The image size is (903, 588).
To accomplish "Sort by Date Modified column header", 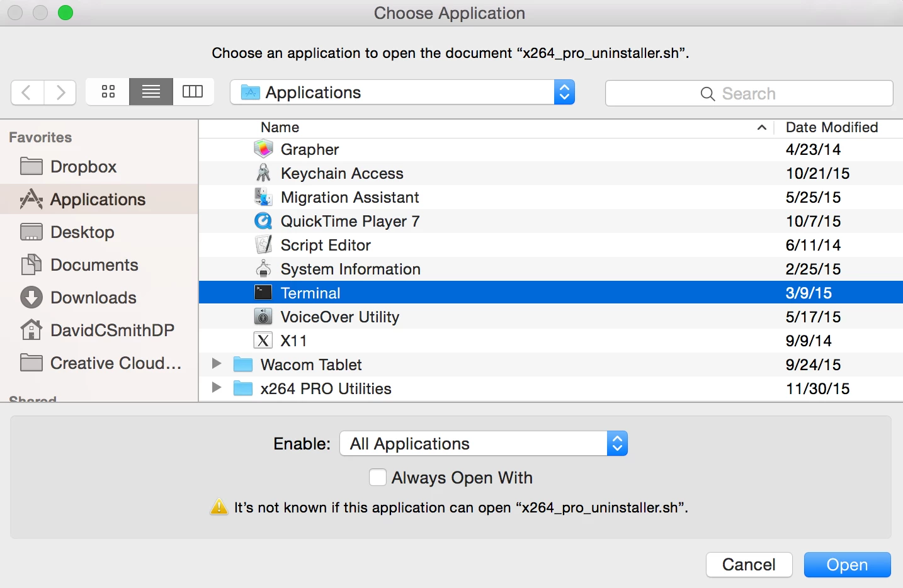I will (x=832, y=128).
